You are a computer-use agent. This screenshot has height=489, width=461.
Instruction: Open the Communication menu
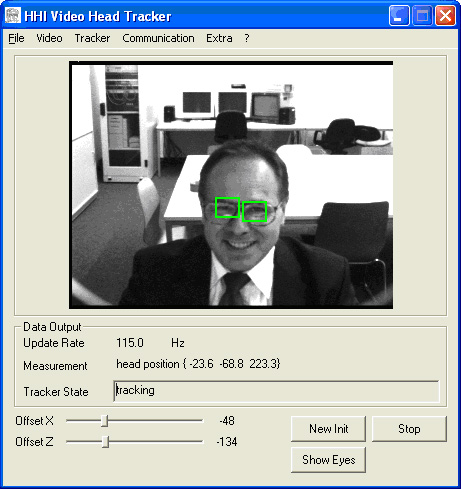click(158, 38)
